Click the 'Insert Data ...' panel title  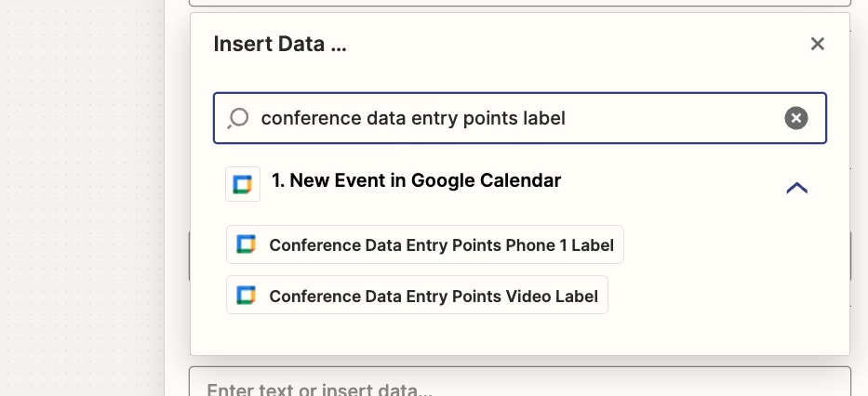[x=280, y=44]
